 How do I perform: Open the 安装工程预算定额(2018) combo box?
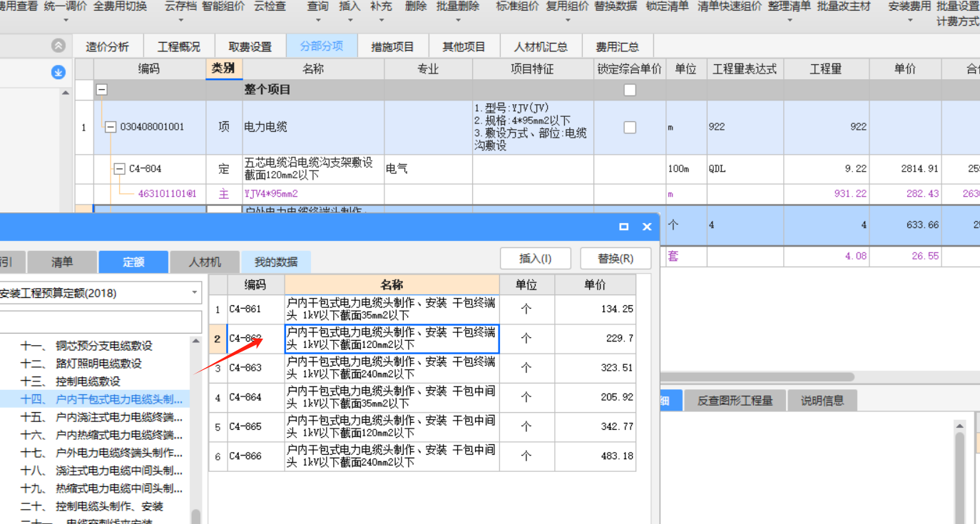(x=101, y=293)
